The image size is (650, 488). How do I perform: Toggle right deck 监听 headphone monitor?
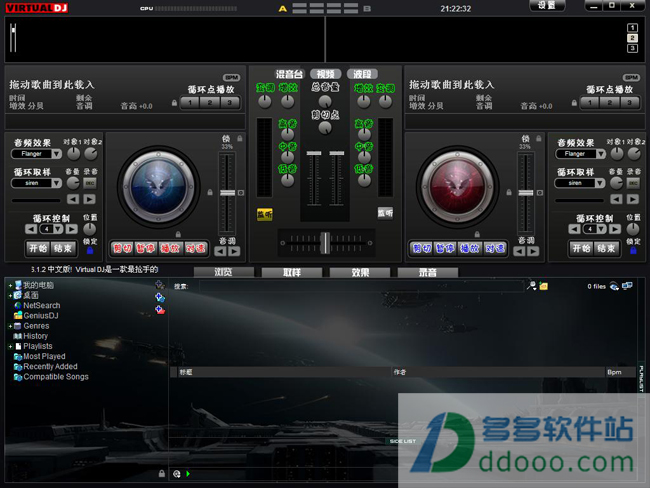tap(385, 213)
